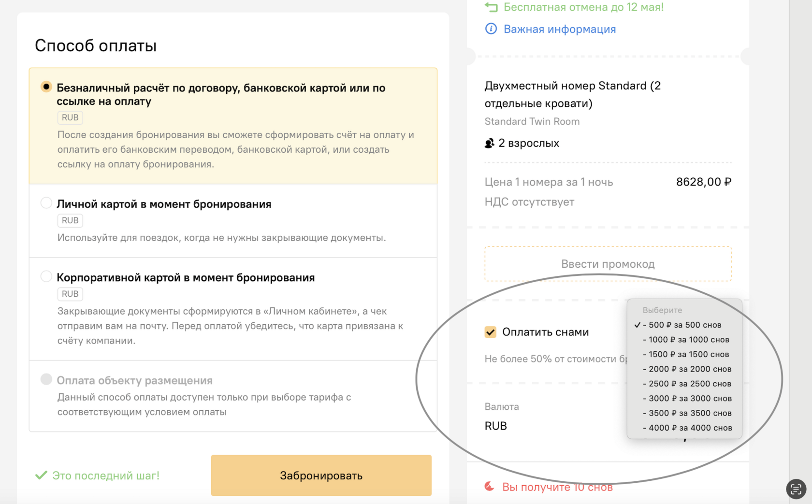Click the two adults guests icon
This screenshot has width=812, height=504.
coord(490,143)
